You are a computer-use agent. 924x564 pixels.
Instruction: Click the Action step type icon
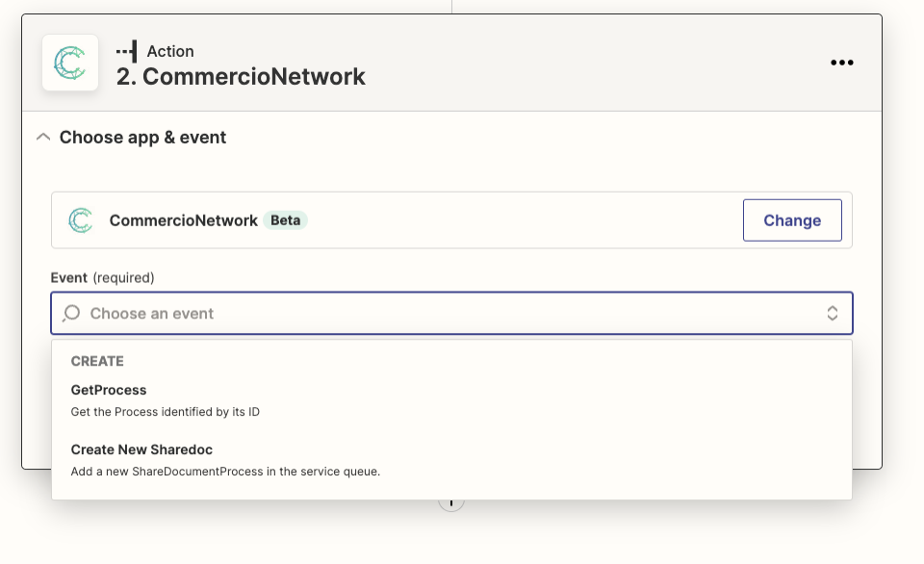[x=127, y=51]
